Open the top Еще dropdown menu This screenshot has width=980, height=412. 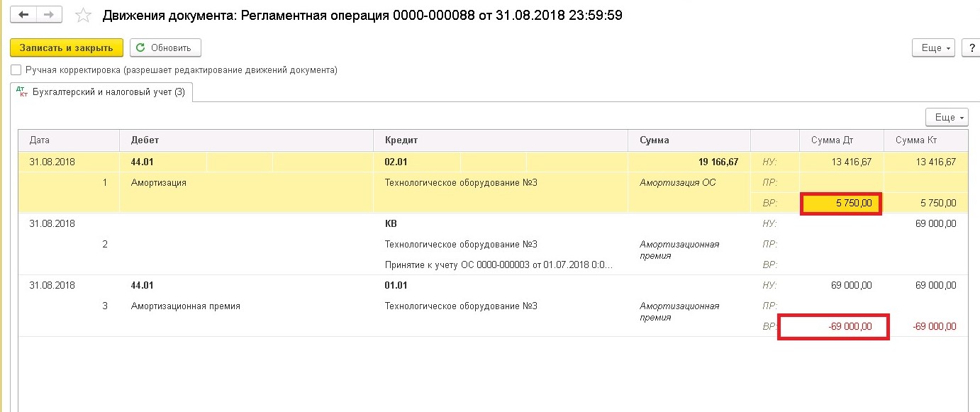(933, 48)
